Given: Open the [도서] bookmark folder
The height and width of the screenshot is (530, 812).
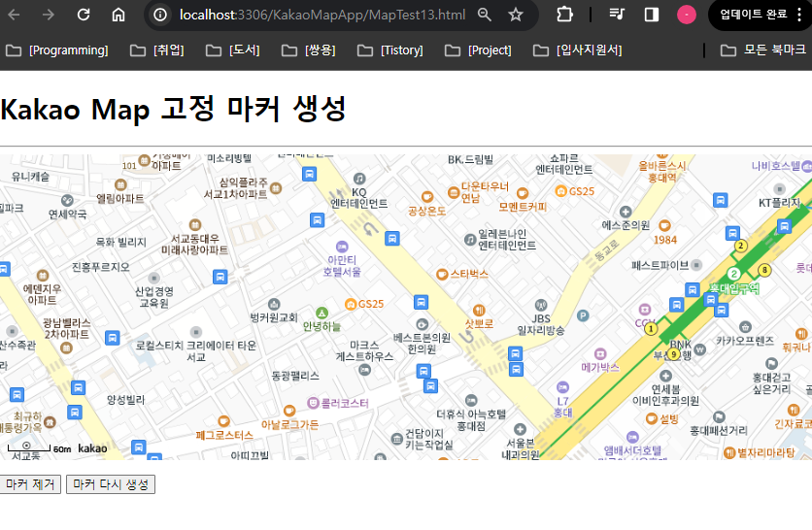Looking at the screenshot, I should tap(232, 50).
